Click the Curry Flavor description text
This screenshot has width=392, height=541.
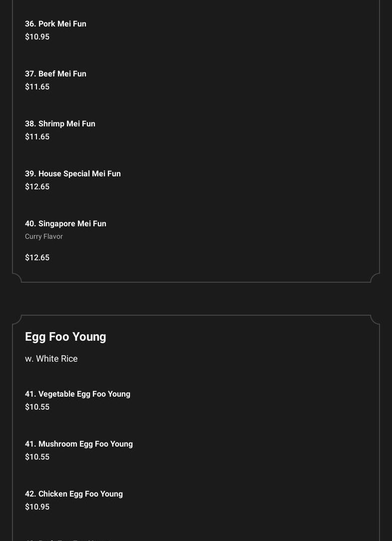44,237
